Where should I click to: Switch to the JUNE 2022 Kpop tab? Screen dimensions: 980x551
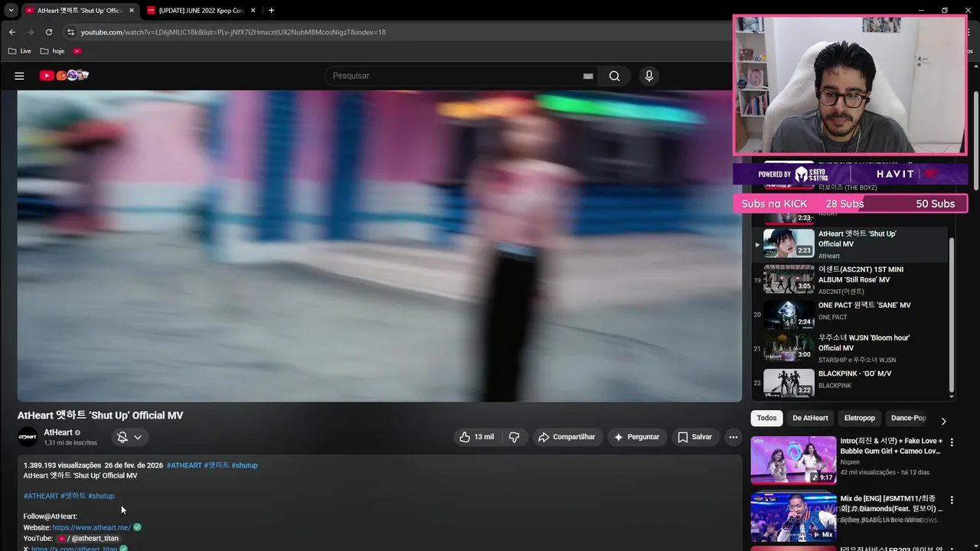[x=201, y=10]
